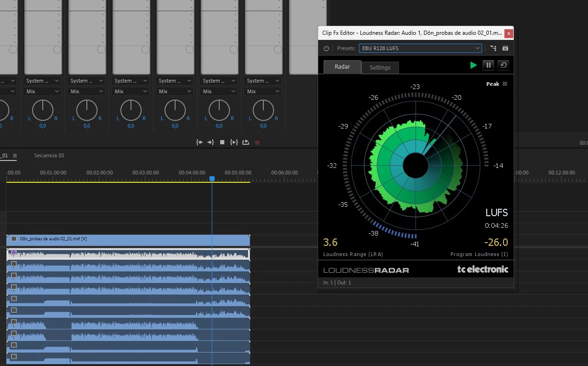Screen dimensions: 588x366
Task: Click the delete preset icon beside the Presets box
Action: (505, 48)
